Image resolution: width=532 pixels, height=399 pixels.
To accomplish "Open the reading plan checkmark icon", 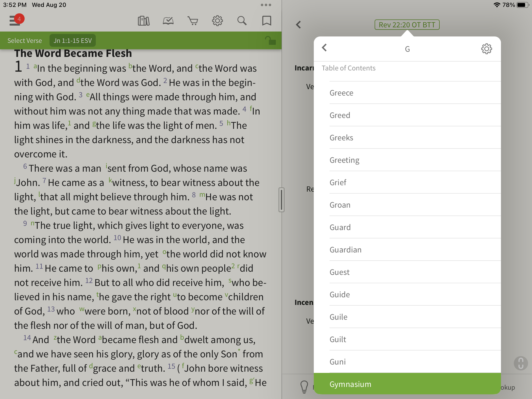I will click(x=168, y=21).
